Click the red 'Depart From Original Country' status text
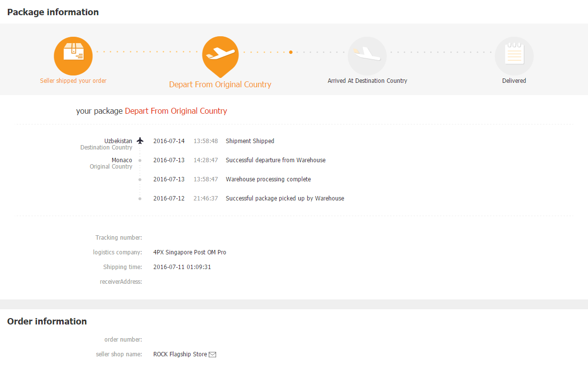The image size is (588, 372). (176, 111)
